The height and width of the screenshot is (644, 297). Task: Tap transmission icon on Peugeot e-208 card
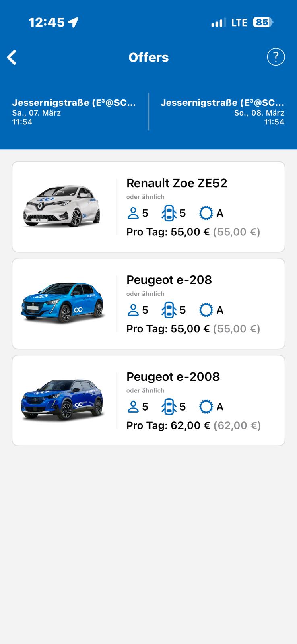[x=206, y=310]
